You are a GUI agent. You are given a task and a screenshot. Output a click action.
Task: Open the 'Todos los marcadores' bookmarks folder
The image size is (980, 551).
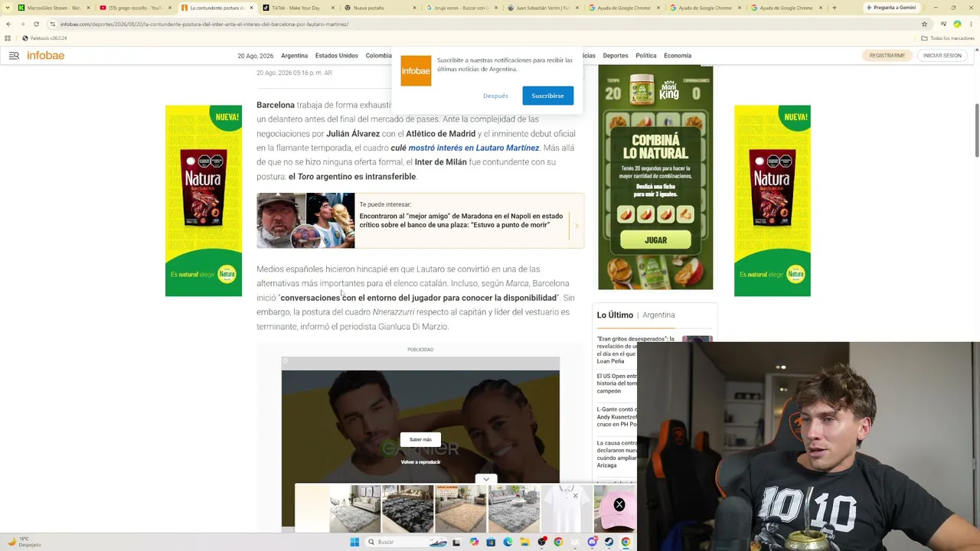pos(949,38)
